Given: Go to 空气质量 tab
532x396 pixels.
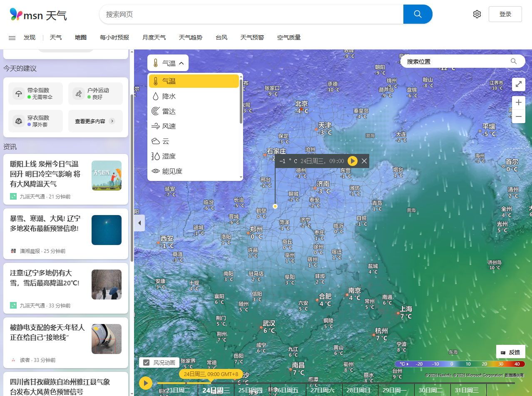Looking at the screenshot, I should pyautogui.click(x=289, y=37).
